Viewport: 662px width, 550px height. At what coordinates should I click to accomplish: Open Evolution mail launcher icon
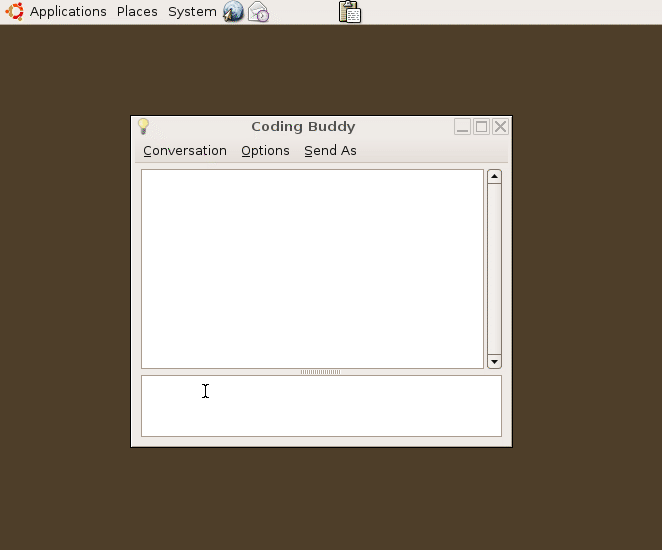pos(258,12)
